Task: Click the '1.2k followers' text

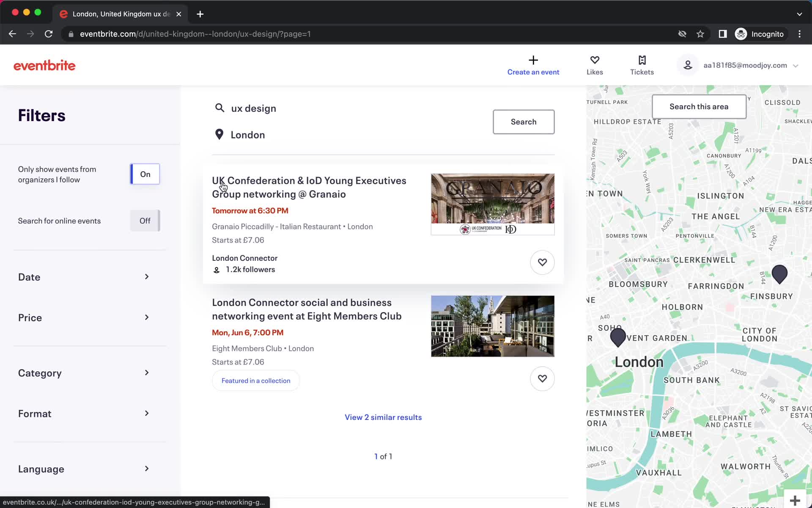Action: tap(250, 270)
